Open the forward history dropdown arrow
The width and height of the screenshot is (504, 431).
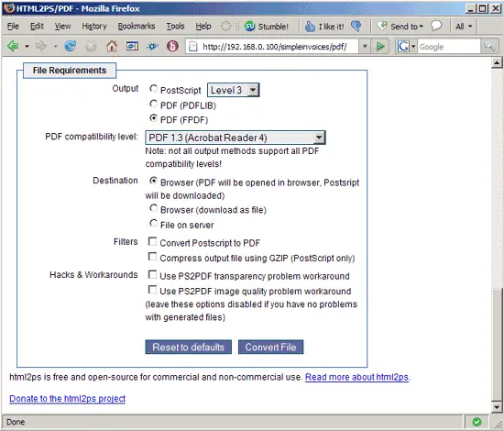pyautogui.click(x=56, y=47)
